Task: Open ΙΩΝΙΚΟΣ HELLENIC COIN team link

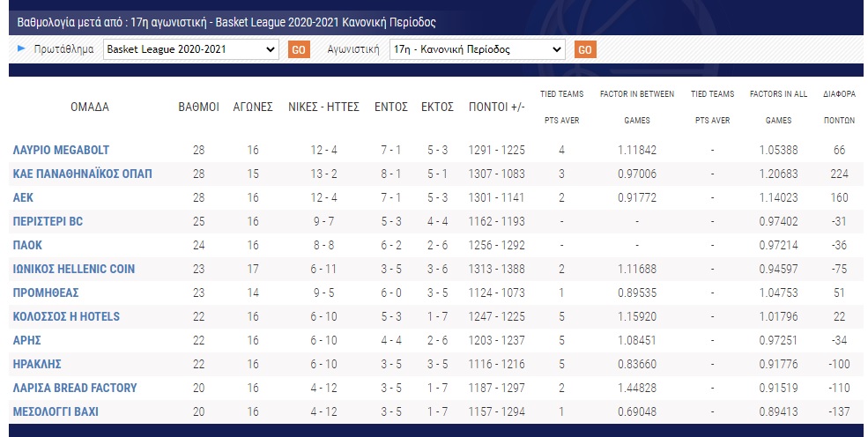Action: coord(74,269)
